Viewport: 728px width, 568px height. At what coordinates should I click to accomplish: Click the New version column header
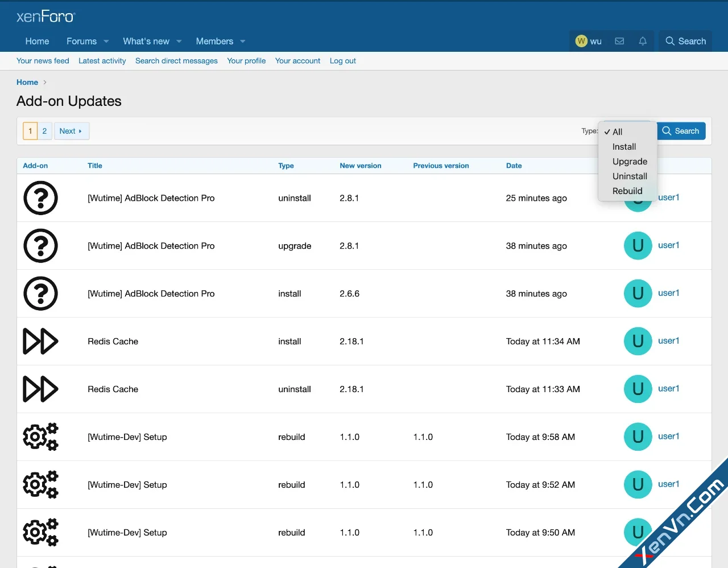(361, 166)
